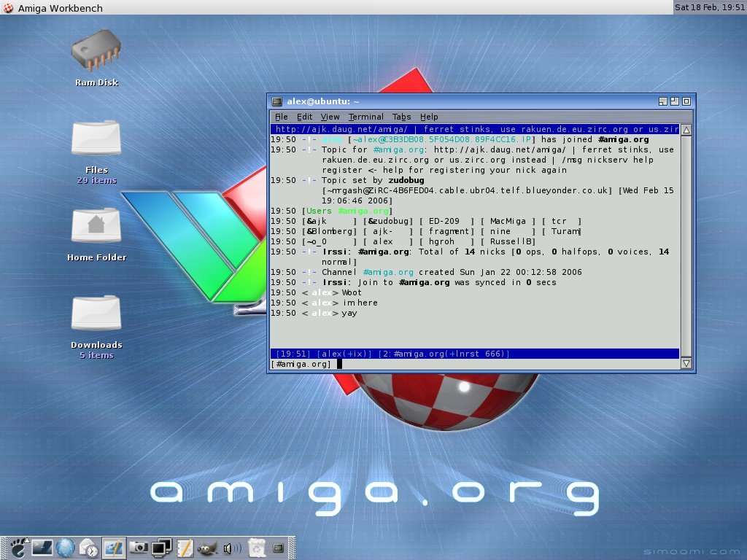Click the 'Join to #amiga.org was synced' line
The width and height of the screenshot is (747, 560).
tap(439, 282)
